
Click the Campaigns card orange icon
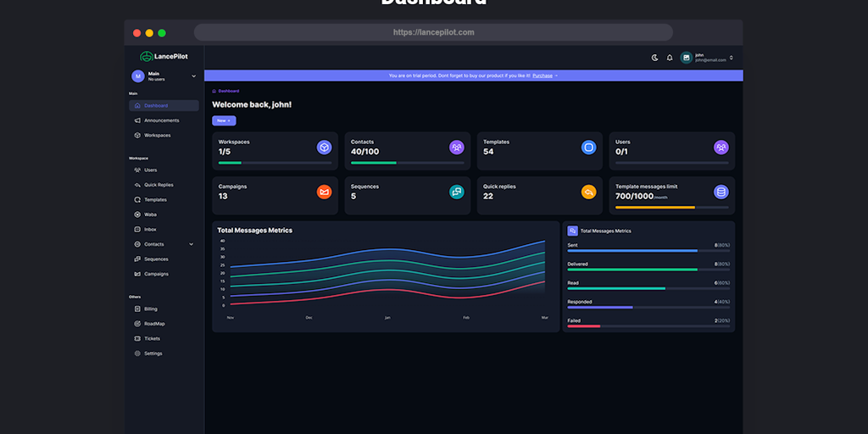[x=324, y=192]
